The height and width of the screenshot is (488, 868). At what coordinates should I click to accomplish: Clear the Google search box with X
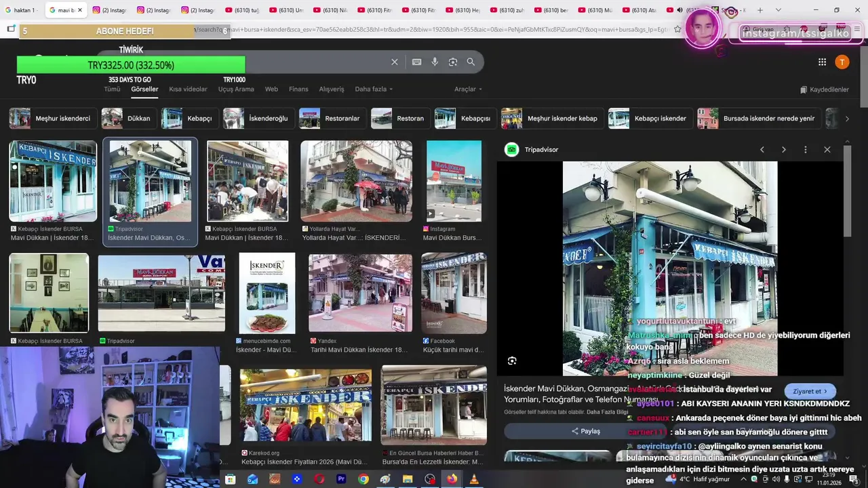click(394, 62)
